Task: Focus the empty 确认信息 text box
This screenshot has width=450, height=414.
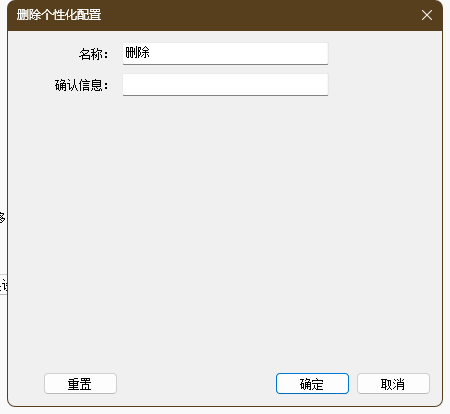Action: tap(225, 85)
